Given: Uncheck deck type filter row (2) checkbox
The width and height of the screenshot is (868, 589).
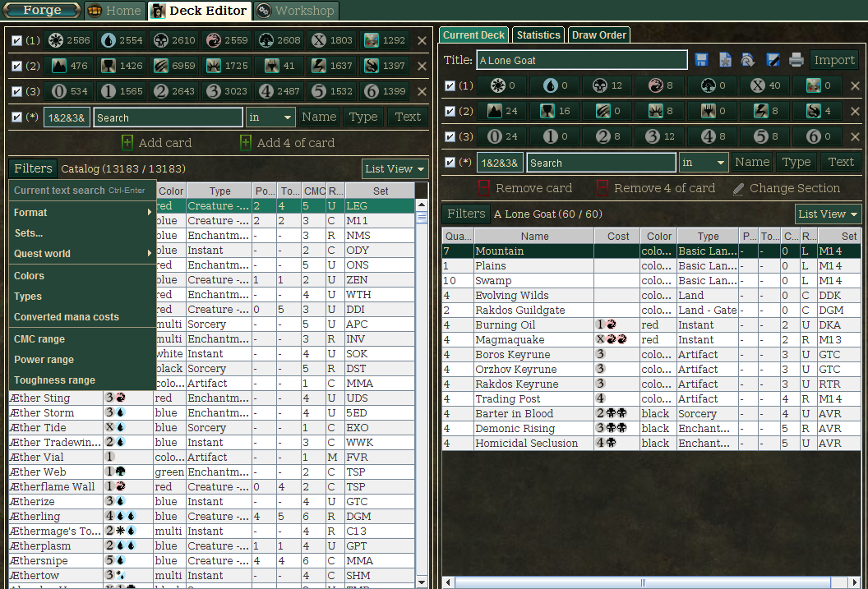Looking at the screenshot, I should coord(450,111).
